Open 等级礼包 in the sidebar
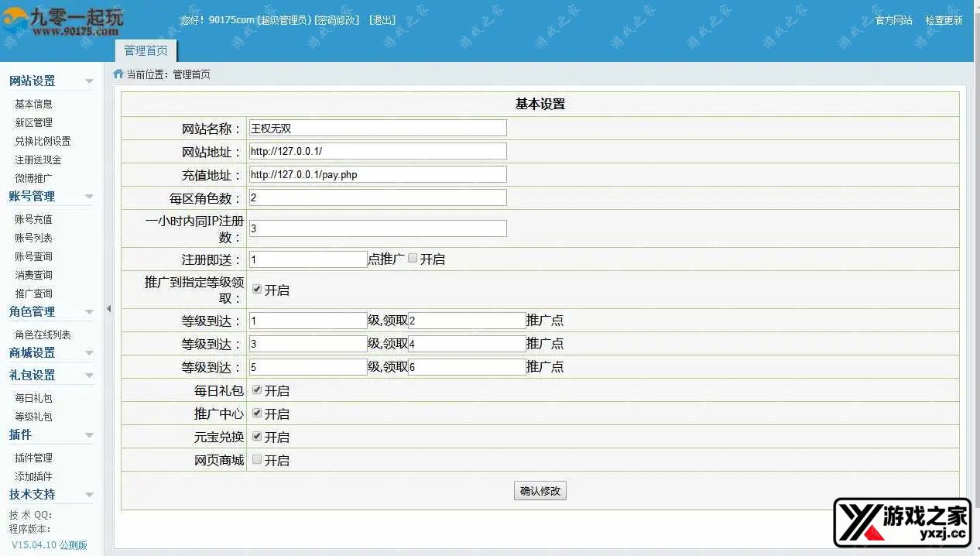The height and width of the screenshot is (556, 980). click(33, 417)
